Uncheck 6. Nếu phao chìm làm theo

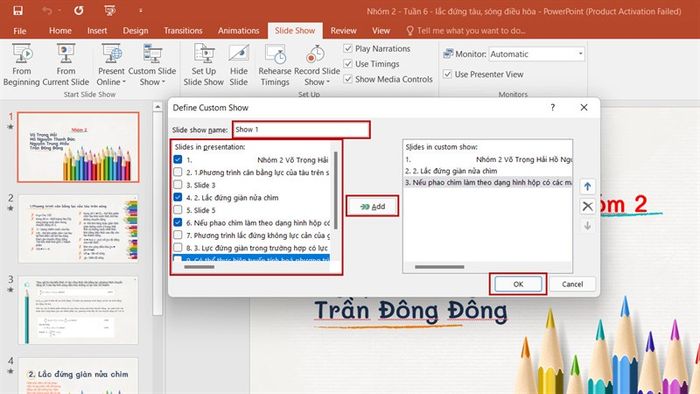(178, 222)
